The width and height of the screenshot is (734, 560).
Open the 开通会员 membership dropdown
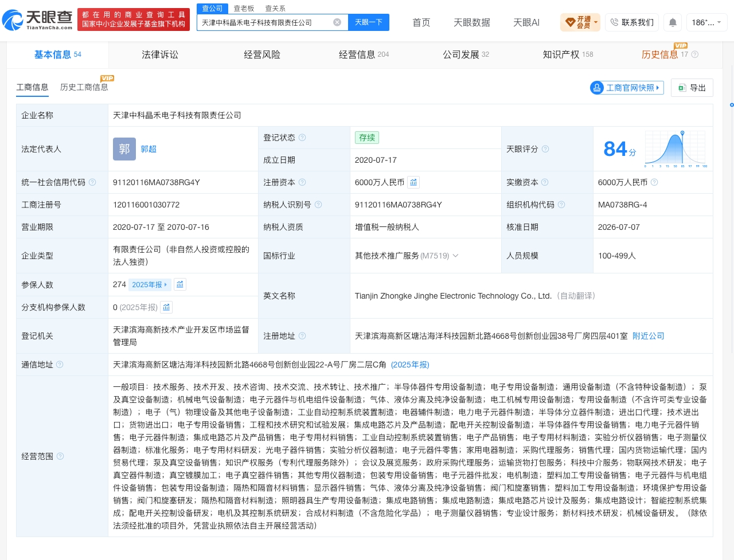[x=580, y=22]
